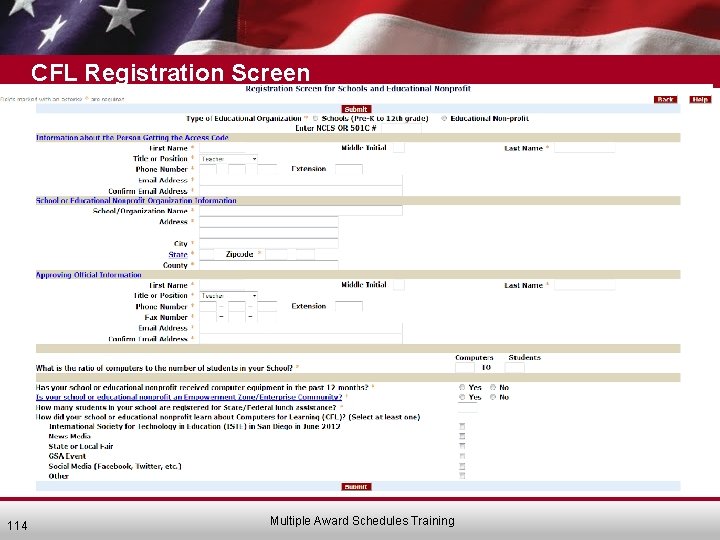Click requester Last Name field

[585, 147]
